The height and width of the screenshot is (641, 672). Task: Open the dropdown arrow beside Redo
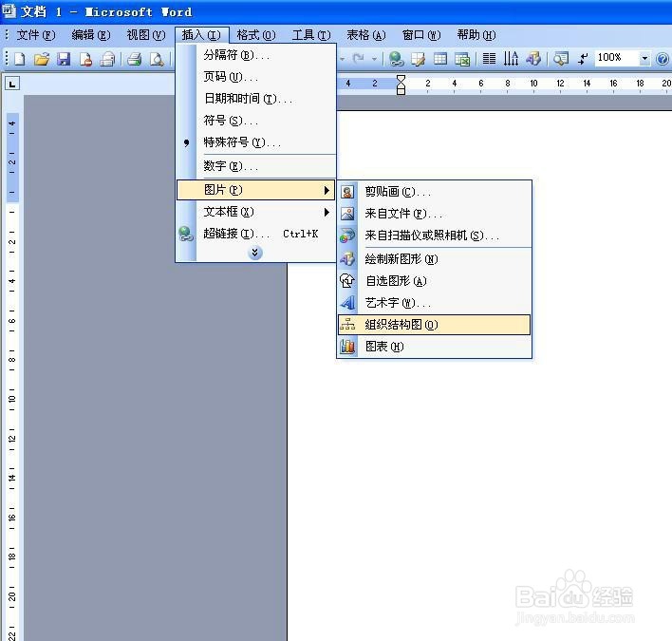[x=374, y=59]
